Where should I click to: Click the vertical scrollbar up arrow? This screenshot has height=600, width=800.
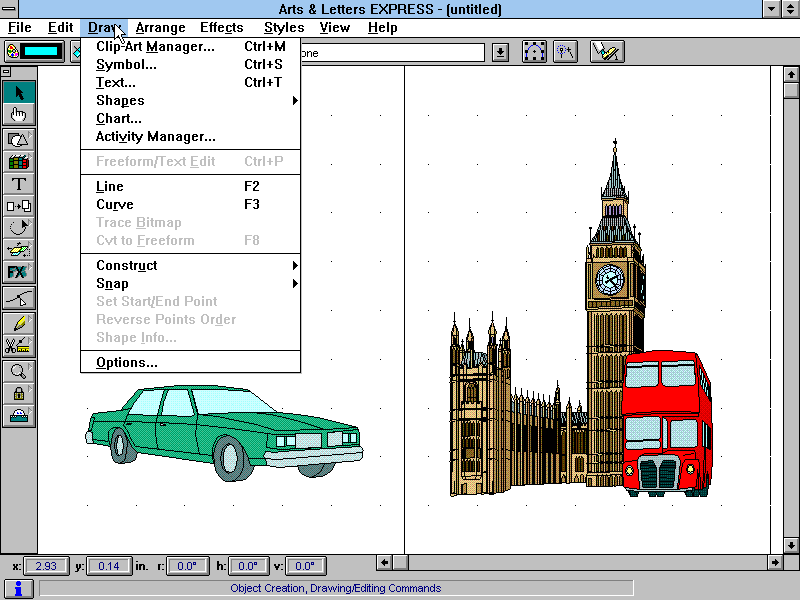pos(791,75)
